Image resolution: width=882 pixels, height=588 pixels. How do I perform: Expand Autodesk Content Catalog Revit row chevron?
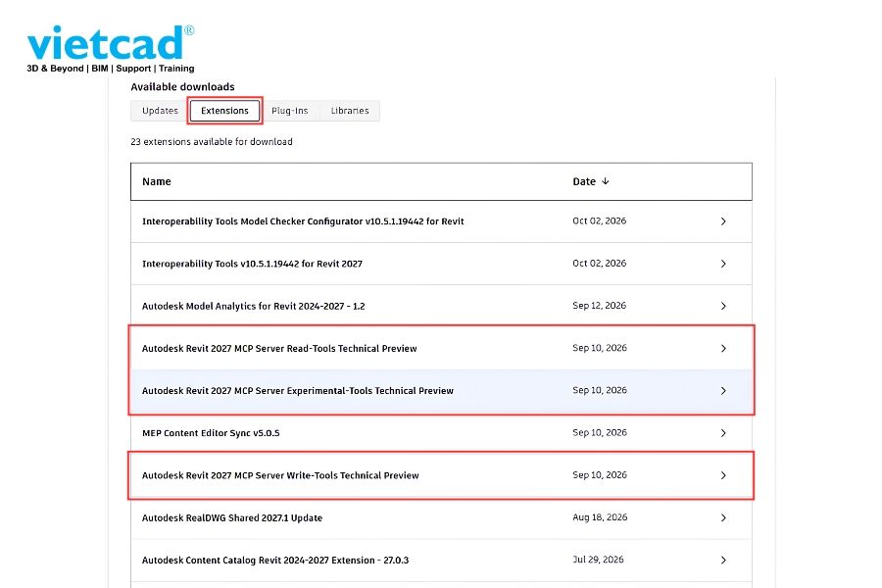tap(723, 560)
